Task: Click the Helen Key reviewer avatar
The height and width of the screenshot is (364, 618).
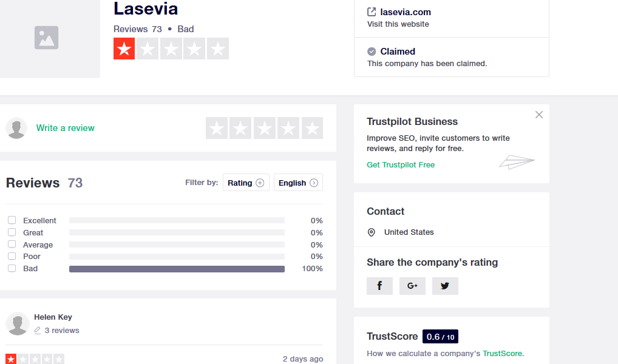Action: 18,323
